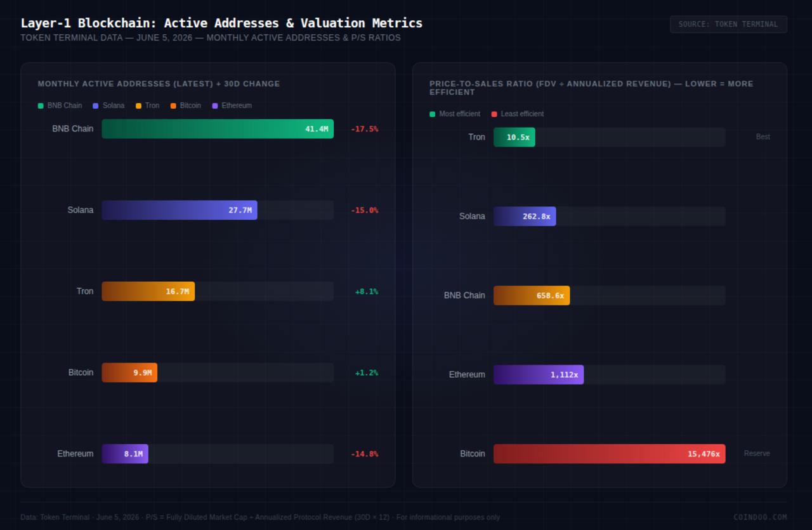This screenshot has height=530, width=812.
Task: Select the Ethereum 8.1M address bar
Action: click(125, 454)
